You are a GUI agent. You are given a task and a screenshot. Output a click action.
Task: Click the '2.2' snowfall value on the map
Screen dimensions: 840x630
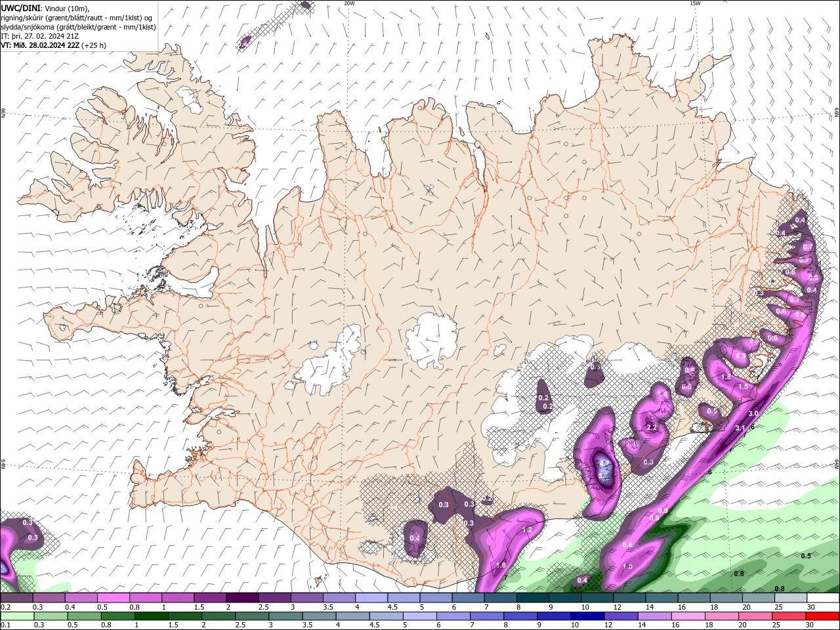(x=652, y=427)
